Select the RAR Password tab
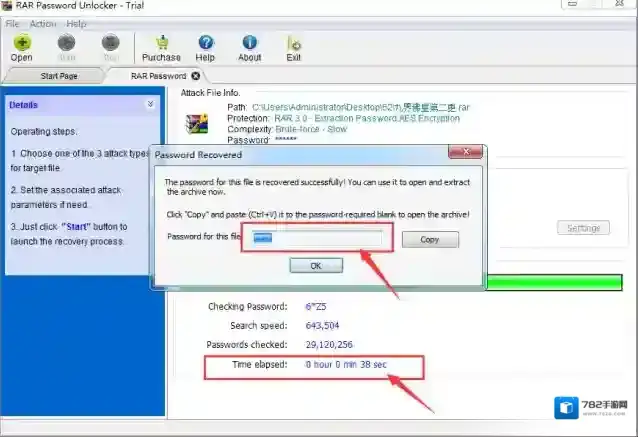Image resolution: width=638 pixels, height=437 pixels. (158, 76)
